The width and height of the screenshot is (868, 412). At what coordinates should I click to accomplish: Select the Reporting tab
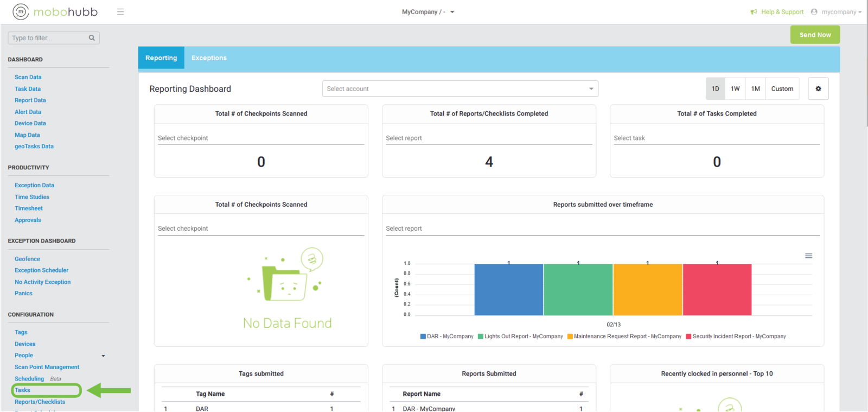pos(161,58)
